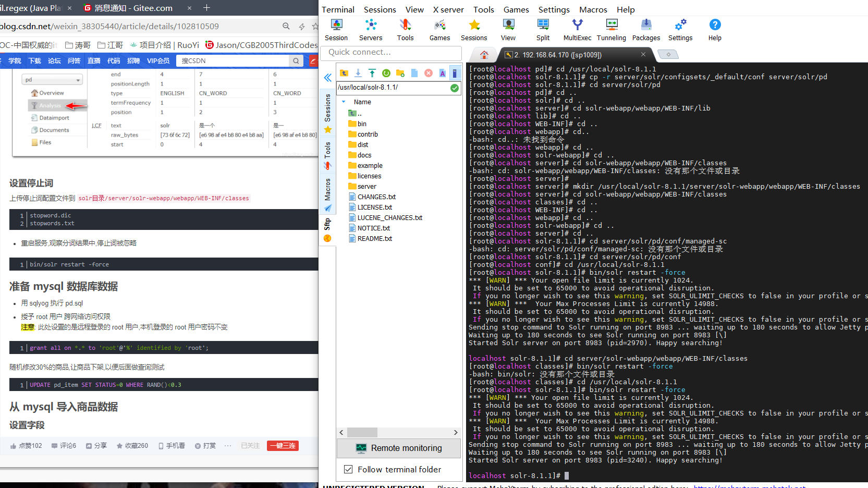Click the SFTP download selected files icon
This screenshot has width=868, height=488.
click(x=358, y=73)
